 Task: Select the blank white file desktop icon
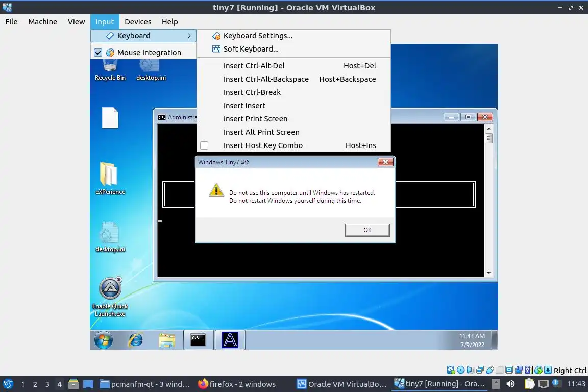[110, 118]
